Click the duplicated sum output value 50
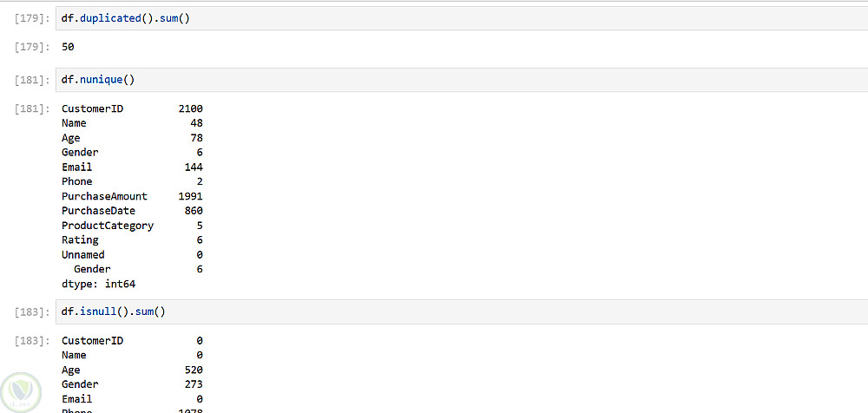Image resolution: width=868 pixels, height=413 pixels. 68,47
